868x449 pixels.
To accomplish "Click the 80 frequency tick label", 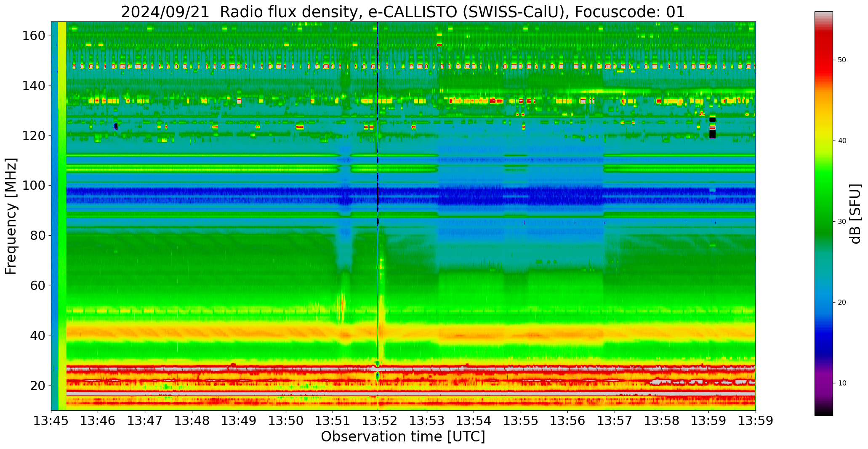I will coord(38,235).
